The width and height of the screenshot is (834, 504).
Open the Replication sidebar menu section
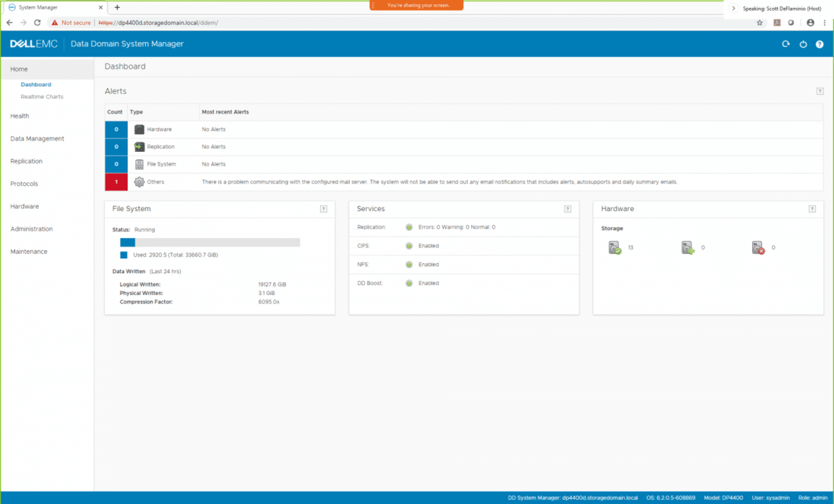click(x=26, y=161)
